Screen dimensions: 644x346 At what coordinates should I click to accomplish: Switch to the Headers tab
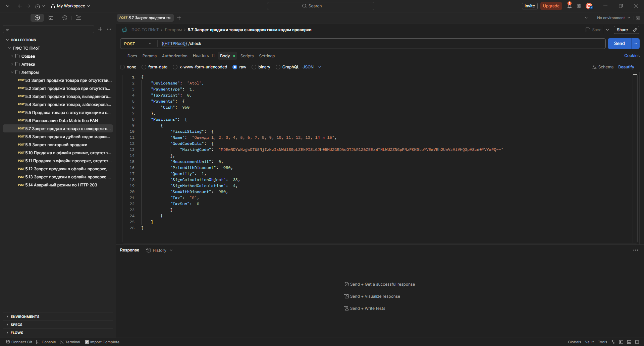(x=204, y=56)
